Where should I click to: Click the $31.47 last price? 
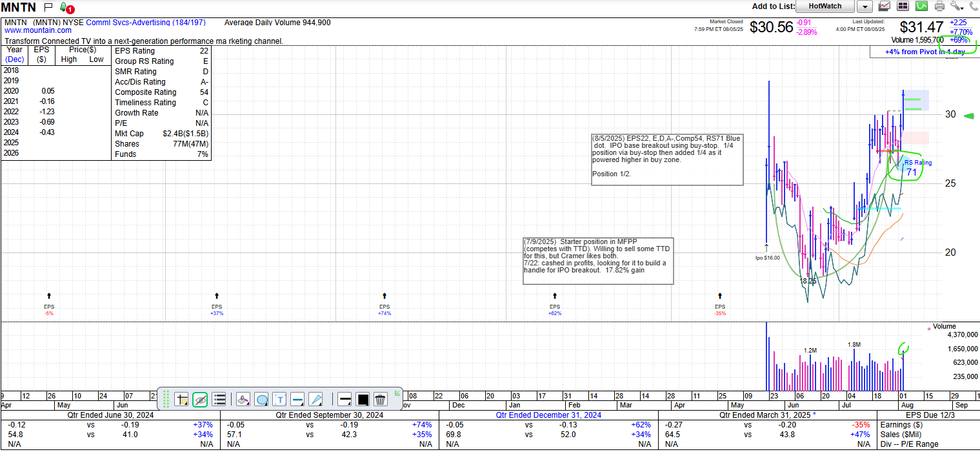point(921,27)
